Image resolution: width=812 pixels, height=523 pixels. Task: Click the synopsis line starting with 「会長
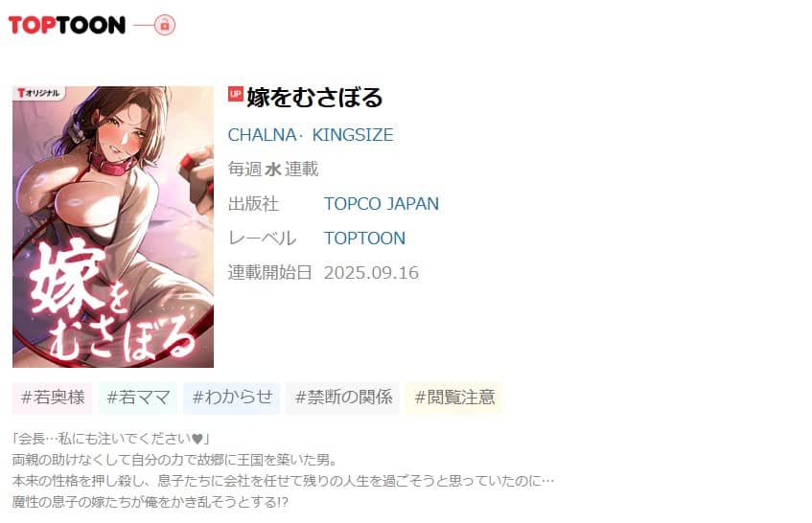(x=111, y=439)
